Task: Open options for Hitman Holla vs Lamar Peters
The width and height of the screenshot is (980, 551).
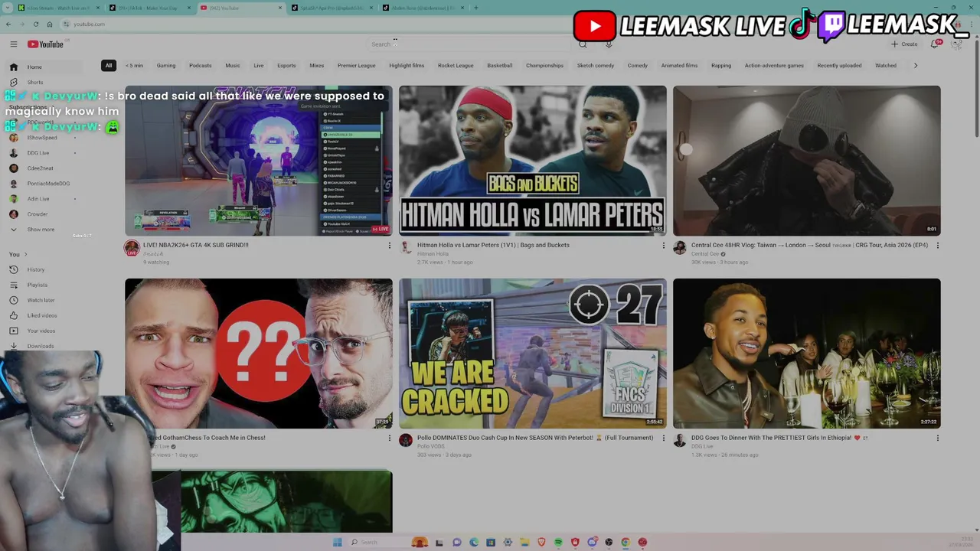Action: coord(663,246)
